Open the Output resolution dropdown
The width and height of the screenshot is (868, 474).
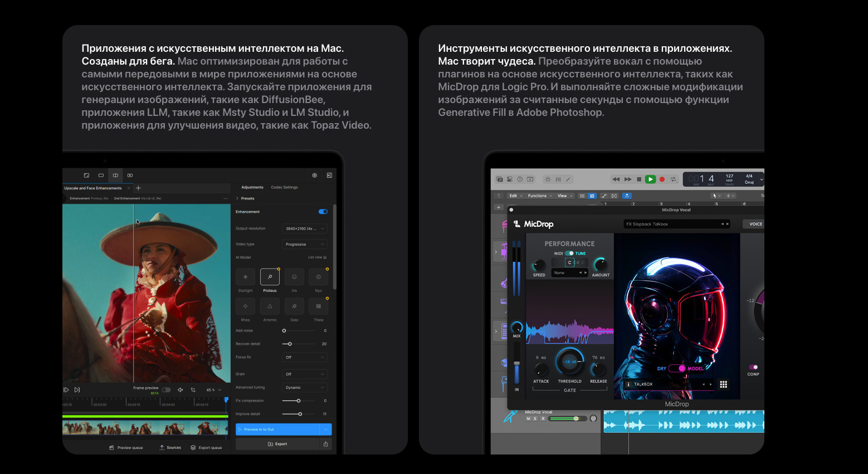(x=304, y=228)
